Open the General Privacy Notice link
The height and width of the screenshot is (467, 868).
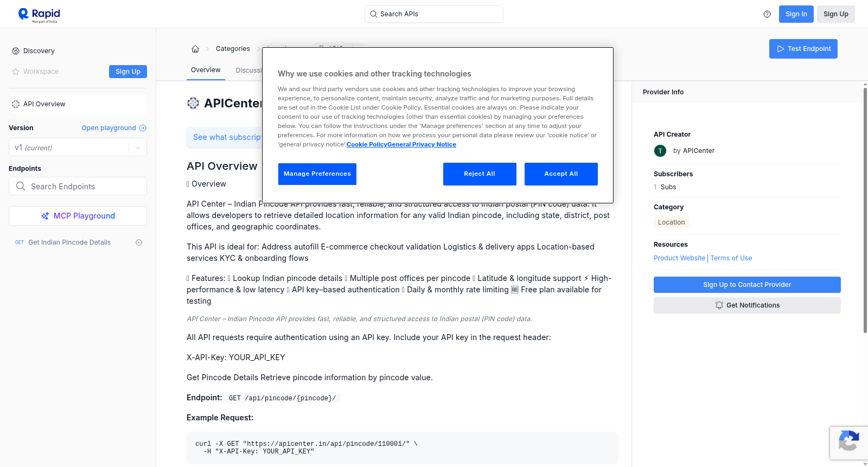pyautogui.click(x=422, y=144)
